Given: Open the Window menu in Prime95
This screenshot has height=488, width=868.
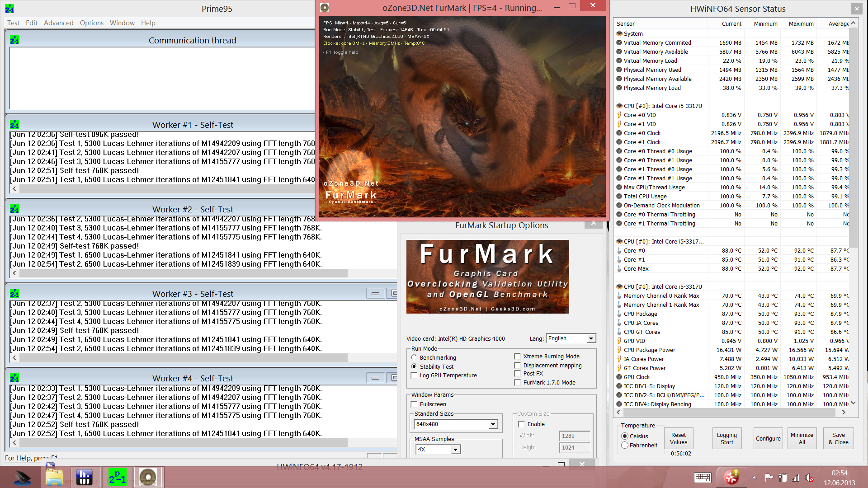Looking at the screenshot, I should click(122, 23).
